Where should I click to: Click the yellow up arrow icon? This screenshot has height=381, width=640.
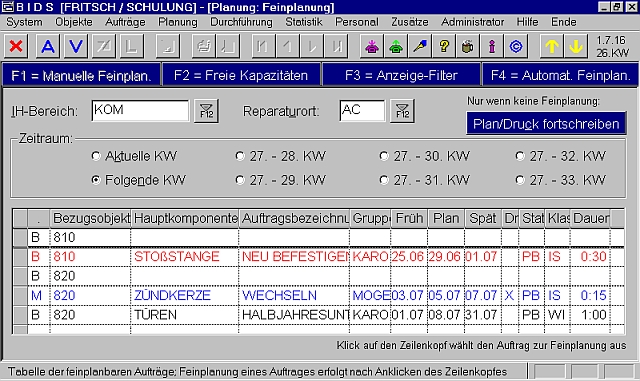(552, 46)
